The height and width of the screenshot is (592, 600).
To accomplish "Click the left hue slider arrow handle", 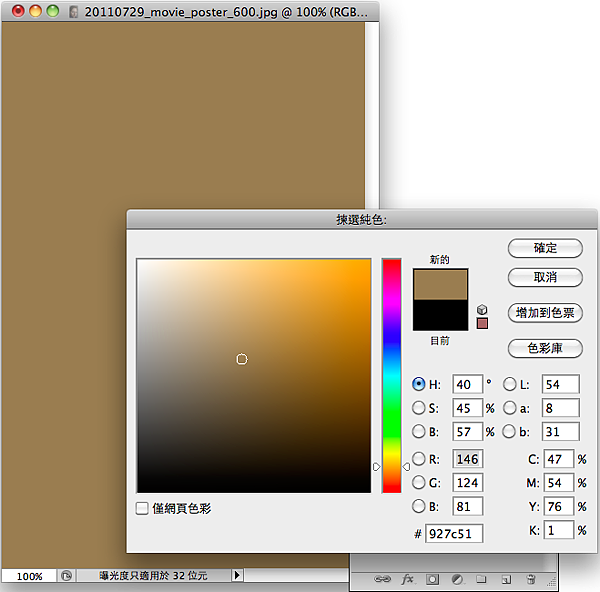I will (377, 466).
